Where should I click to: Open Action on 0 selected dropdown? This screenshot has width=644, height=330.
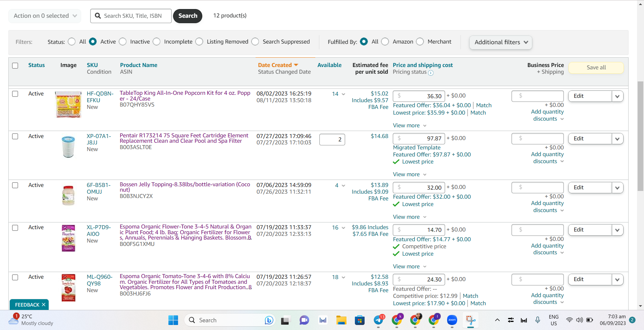coord(45,16)
